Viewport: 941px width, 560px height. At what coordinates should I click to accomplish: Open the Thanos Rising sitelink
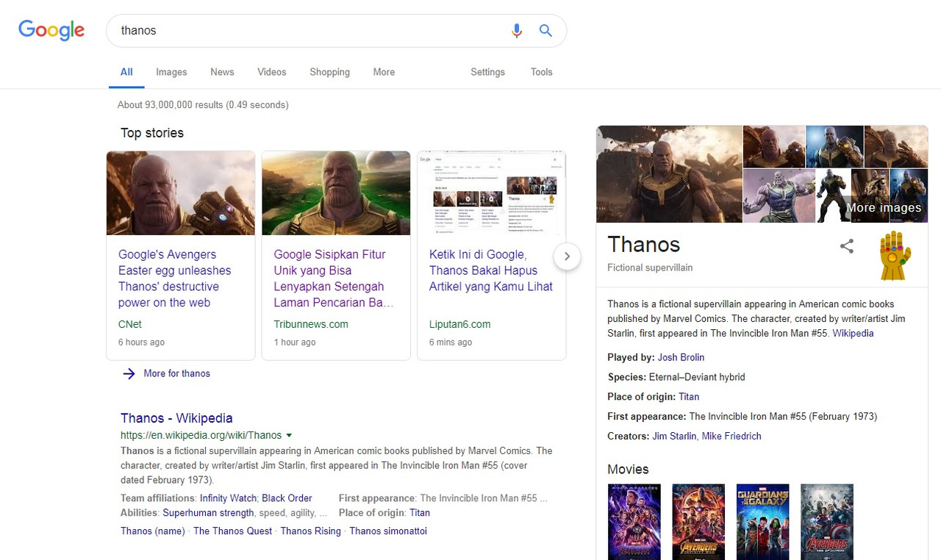pyautogui.click(x=310, y=531)
